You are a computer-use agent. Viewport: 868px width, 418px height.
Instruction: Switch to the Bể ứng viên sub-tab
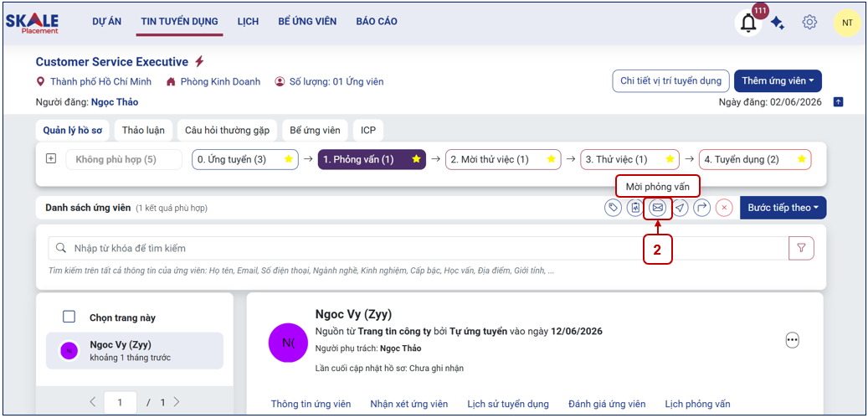(x=315, y=131)
